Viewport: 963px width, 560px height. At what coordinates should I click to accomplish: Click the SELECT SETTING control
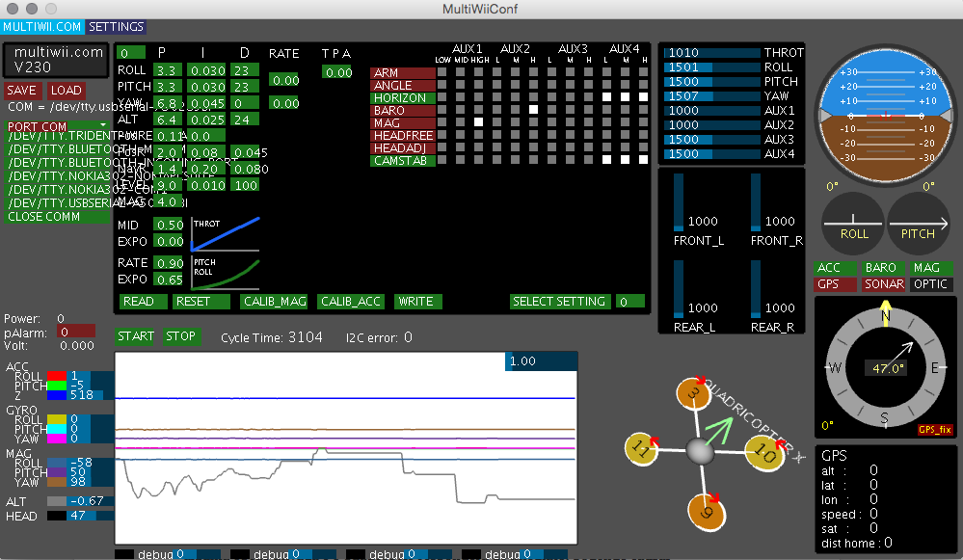559,302
